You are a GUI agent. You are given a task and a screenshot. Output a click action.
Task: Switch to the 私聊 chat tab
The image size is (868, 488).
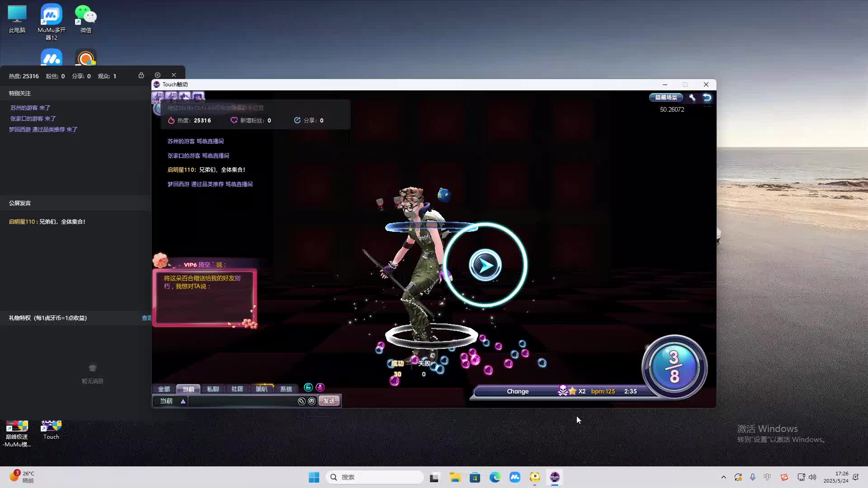point(212,389)
